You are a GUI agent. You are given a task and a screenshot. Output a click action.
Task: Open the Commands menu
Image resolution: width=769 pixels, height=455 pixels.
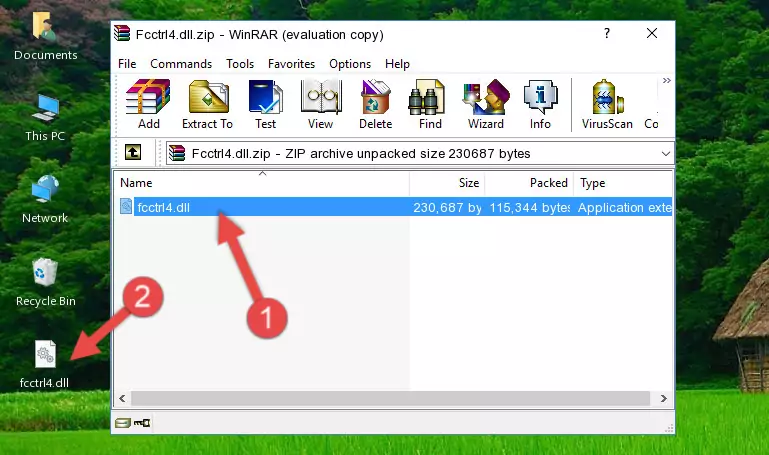pyautogui.click(x=181, y=64)
